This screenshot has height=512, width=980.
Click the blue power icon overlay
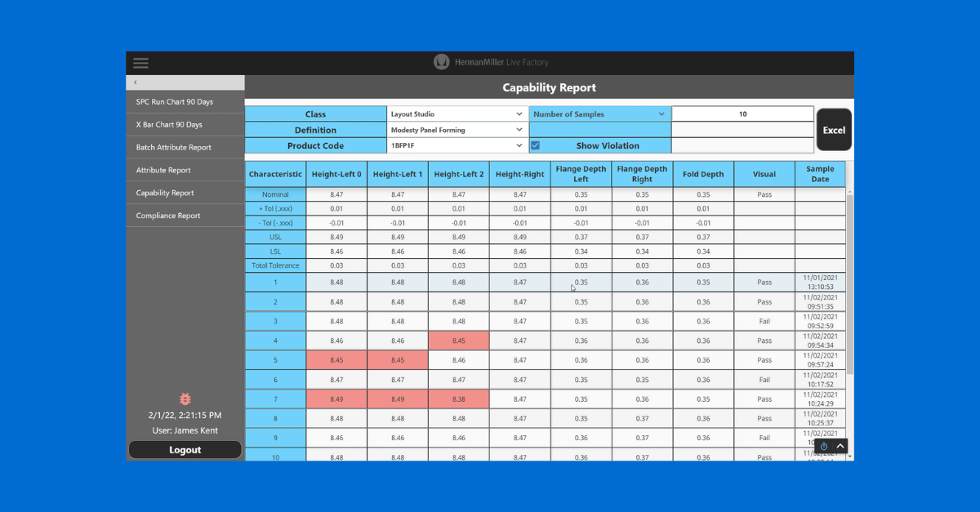tap(823, 446)
